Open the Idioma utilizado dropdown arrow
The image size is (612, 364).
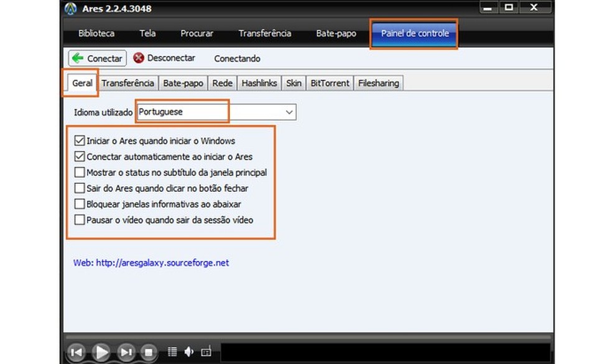pos(289,112)
